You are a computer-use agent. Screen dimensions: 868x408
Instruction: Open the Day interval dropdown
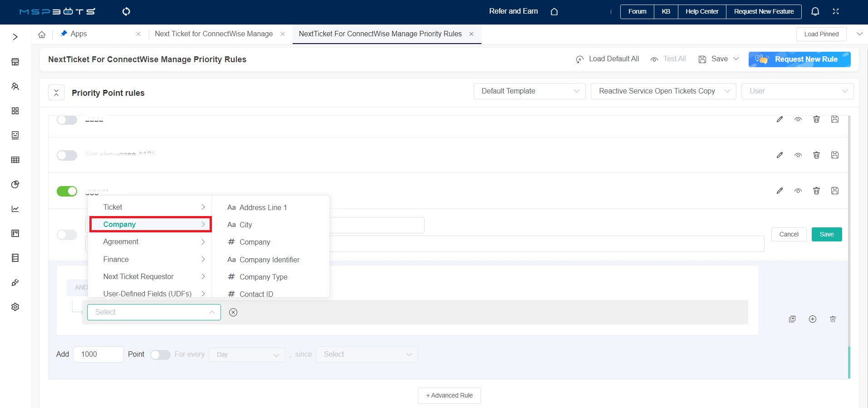point(247,354)
